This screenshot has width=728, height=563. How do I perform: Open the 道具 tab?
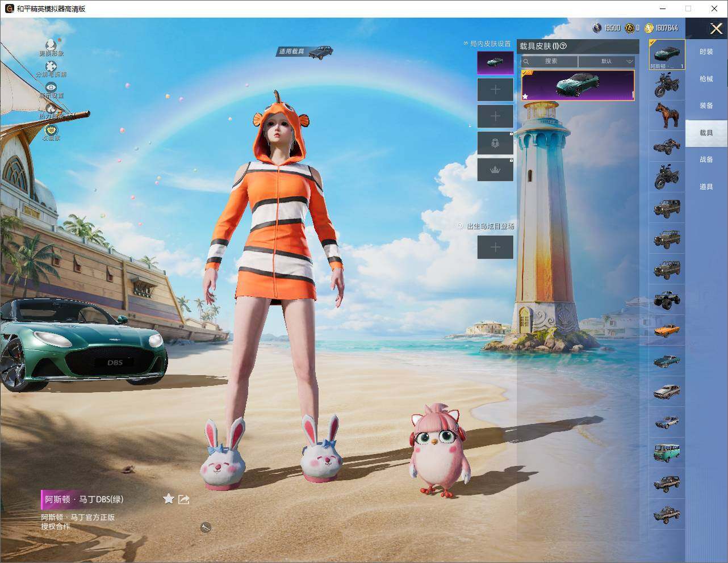point(706,187)
